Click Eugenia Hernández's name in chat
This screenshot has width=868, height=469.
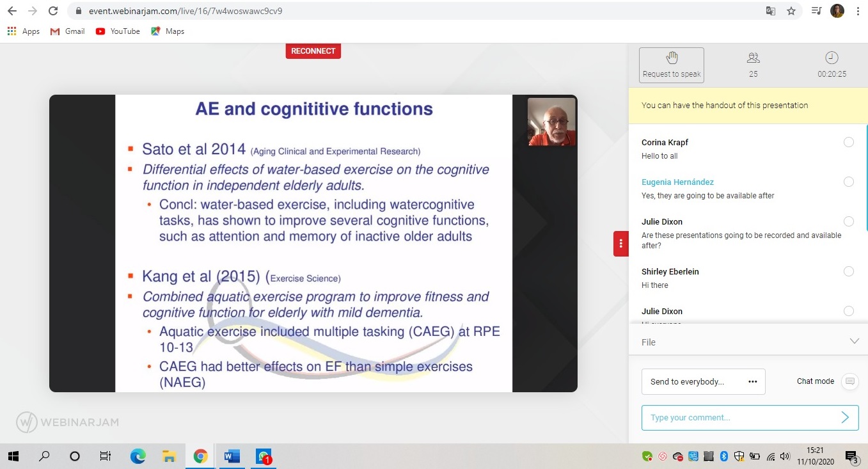pos(677,182)
